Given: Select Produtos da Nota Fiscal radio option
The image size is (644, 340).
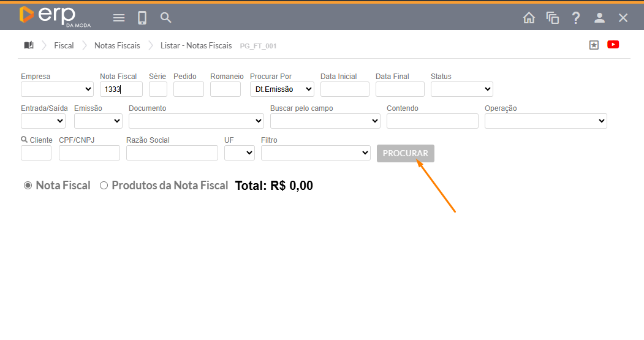Looking at the screenshot, I should pyautogui.click(x=104, y=186).
